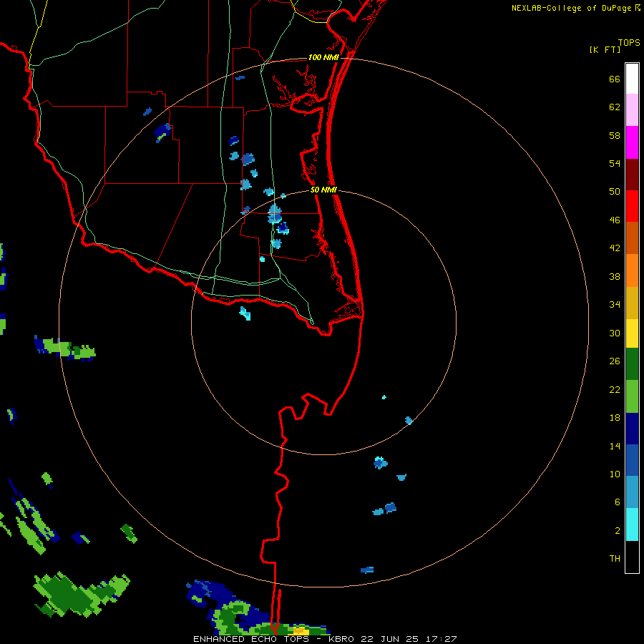Click the "22 JUN 25" date in the caption
This screenshot has width=644, height=644.
click(x=389, y=639)
